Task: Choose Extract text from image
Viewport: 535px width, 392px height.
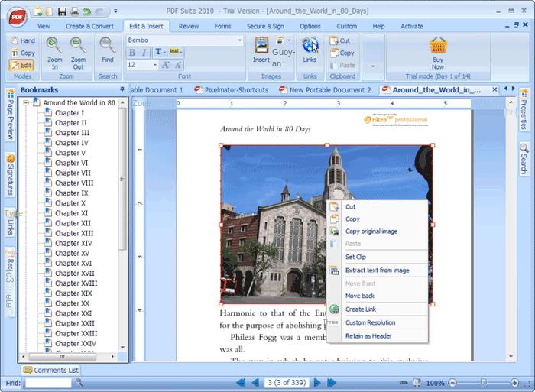Action: tap(376, 271)
